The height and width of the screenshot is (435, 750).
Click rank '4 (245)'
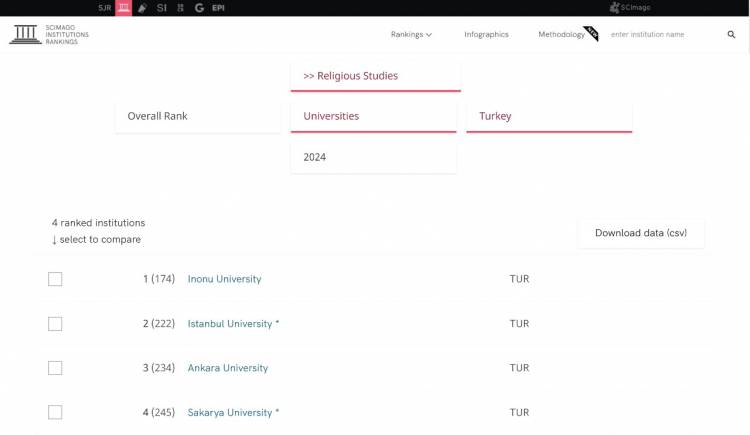[x=159, y=413]
